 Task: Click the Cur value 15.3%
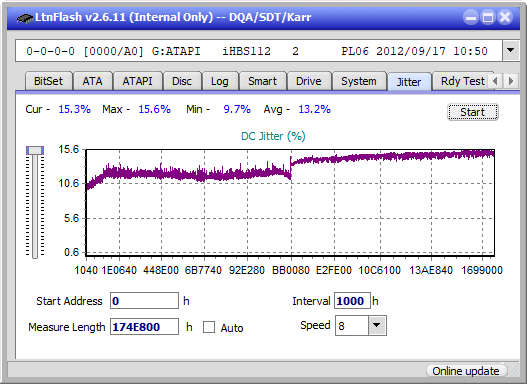pyautogui.click(x=75, y=109)
